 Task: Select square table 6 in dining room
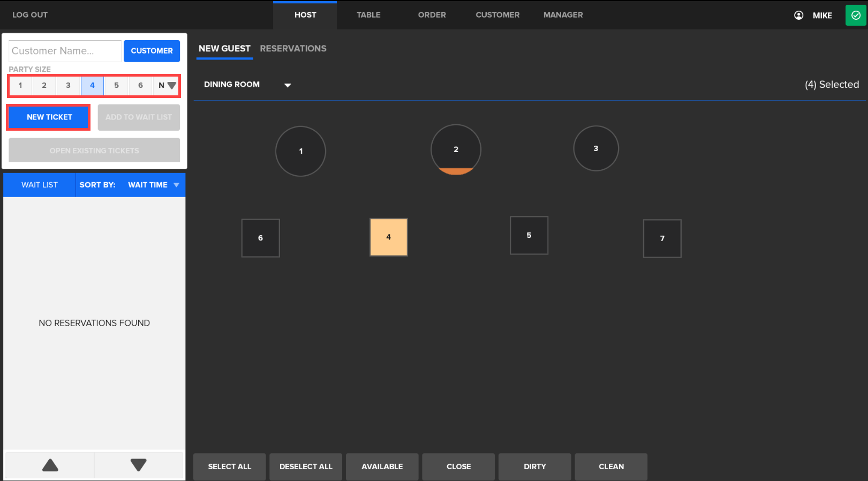(x=260, y=238)
